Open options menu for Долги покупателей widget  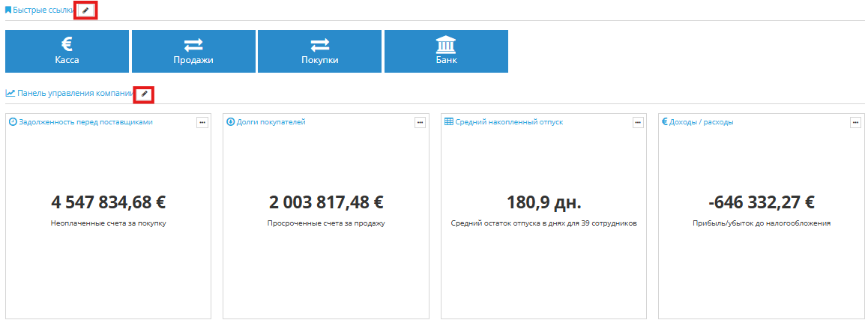click(420, 122)
